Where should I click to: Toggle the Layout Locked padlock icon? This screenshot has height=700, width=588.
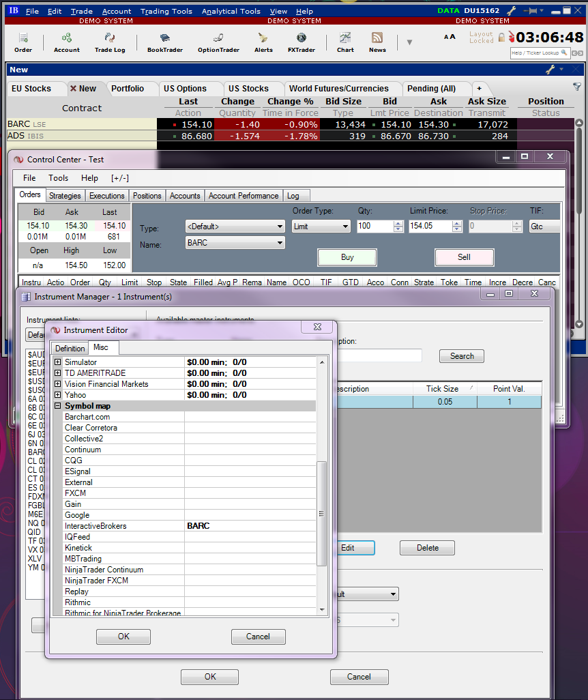tap(501, 38)
